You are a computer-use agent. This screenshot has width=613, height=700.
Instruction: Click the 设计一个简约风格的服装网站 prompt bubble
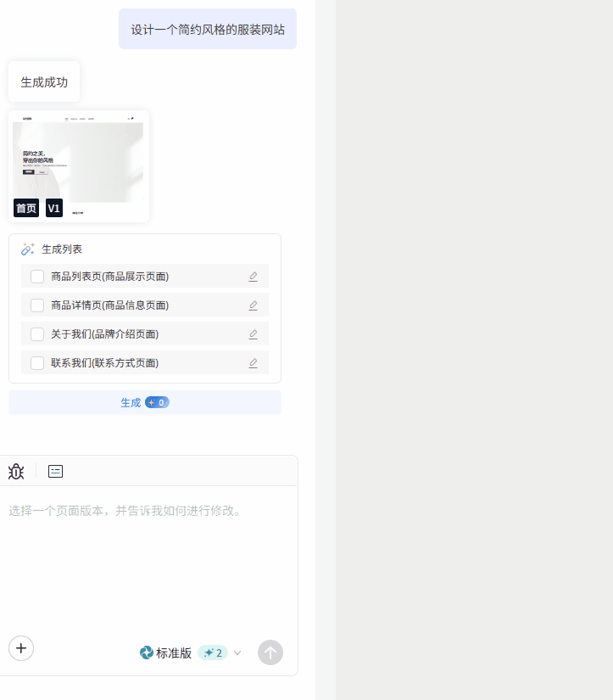pyautogui.click(x=208, y=30)
